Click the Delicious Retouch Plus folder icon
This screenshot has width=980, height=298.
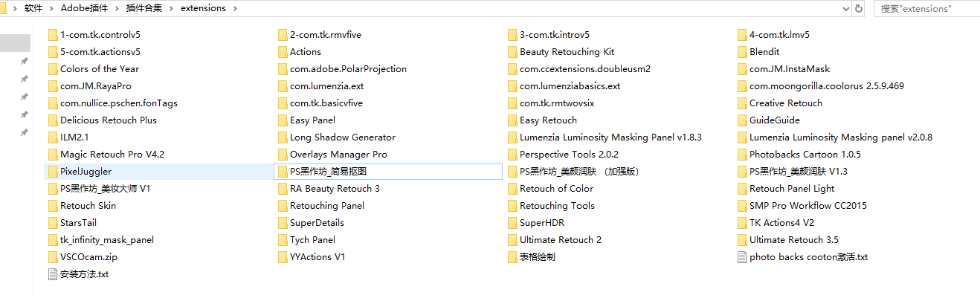53,120
